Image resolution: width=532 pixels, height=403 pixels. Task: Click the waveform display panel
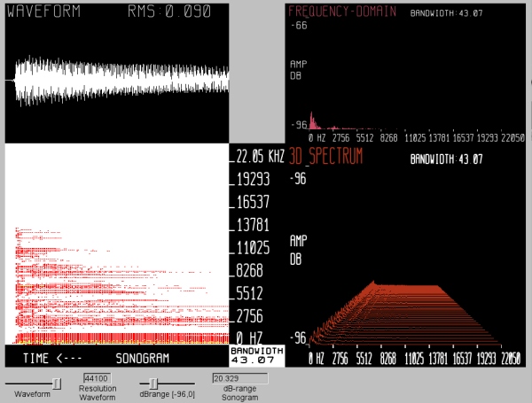coord(117,74)
